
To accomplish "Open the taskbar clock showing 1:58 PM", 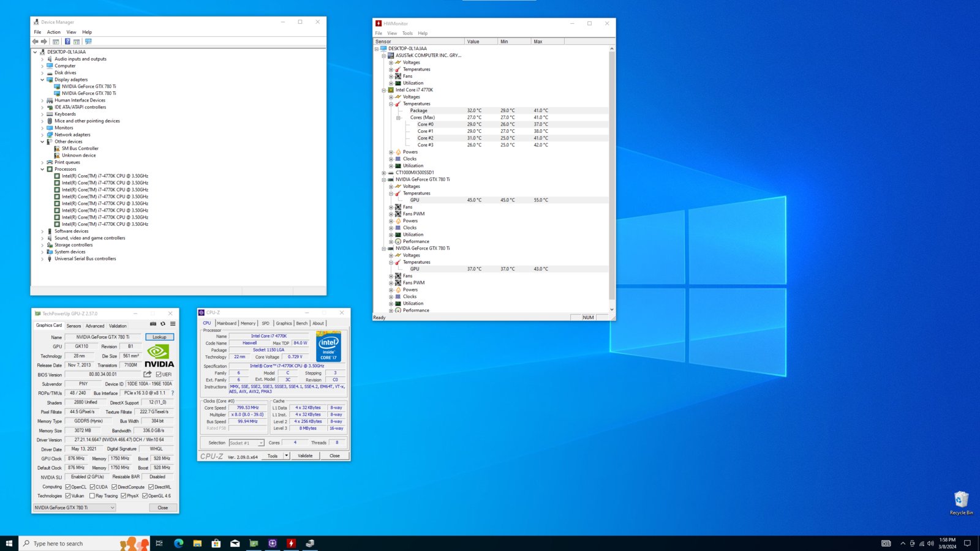I will (947, 543).
